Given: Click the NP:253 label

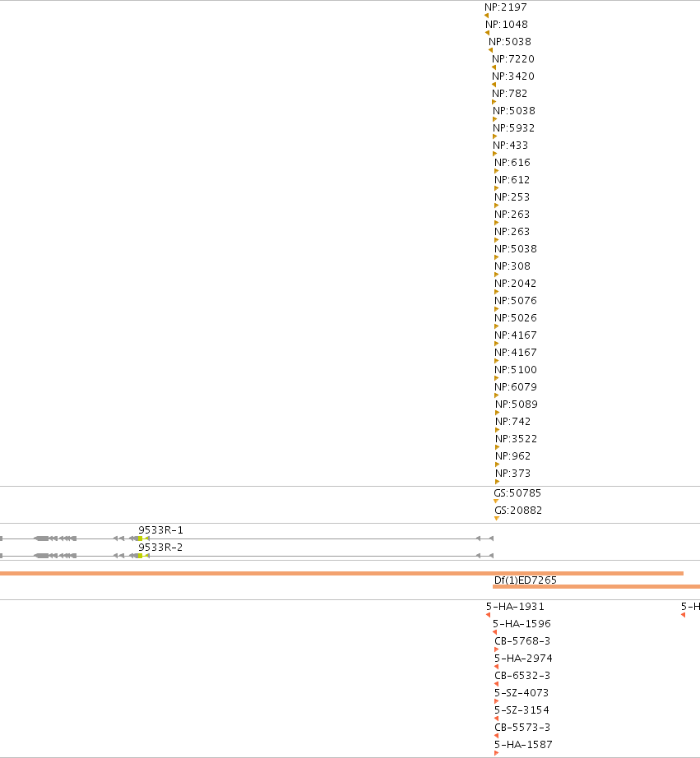Looking at the screenshot, I should coord(512,197).
